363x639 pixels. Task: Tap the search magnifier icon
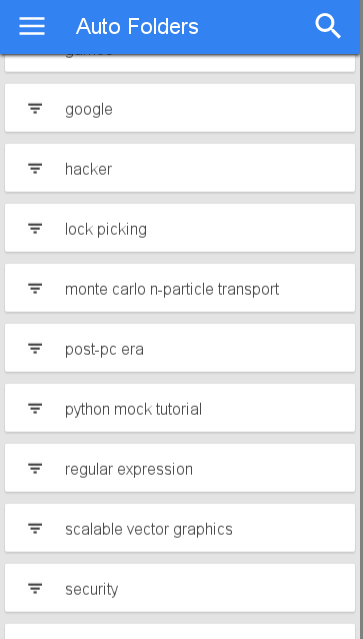pos(328,26)
